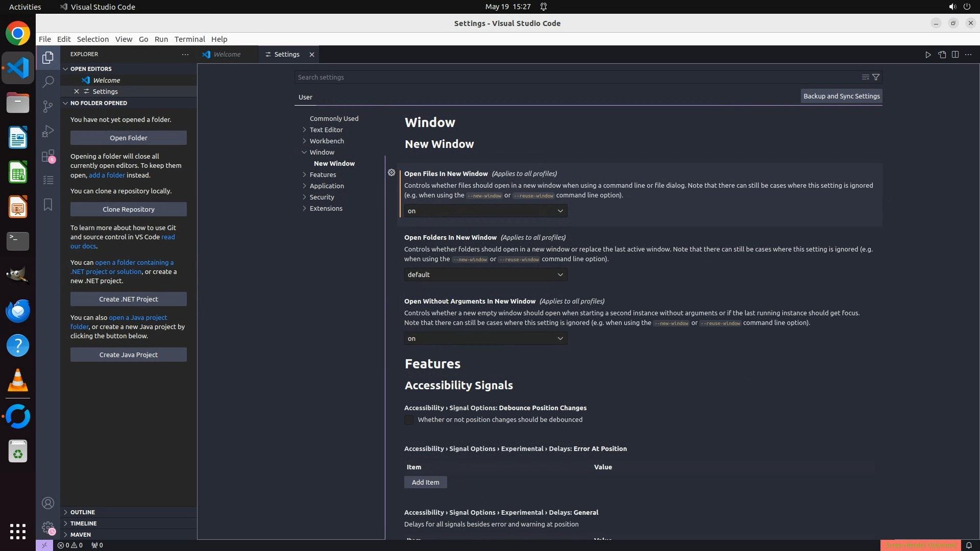Viewport: 980px width, 551px height.
Task: Click the Manage gear icon
Action: click(x=48, y=528)
